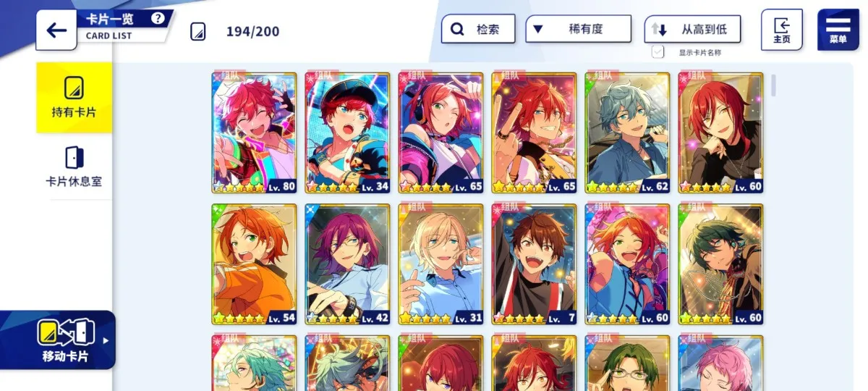This screenshot has height=391, width=868.
Task: Open the help question mark icon
Action: (158, 19)
